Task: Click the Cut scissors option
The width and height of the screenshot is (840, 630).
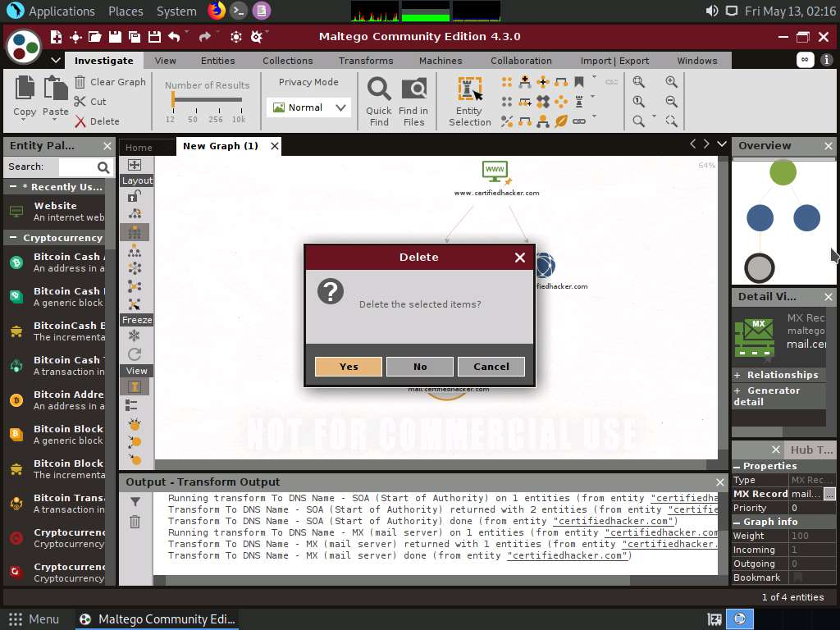Action: (90, 102)
